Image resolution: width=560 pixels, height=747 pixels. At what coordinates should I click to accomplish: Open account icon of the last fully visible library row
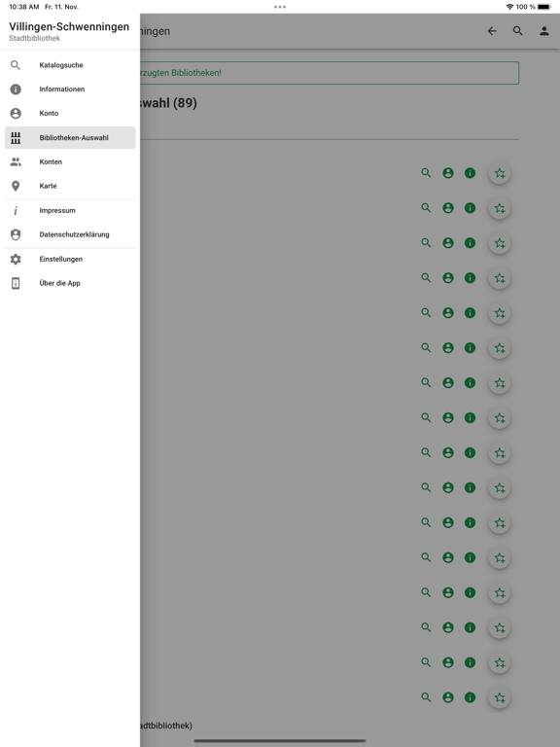(x=448, y=697)
